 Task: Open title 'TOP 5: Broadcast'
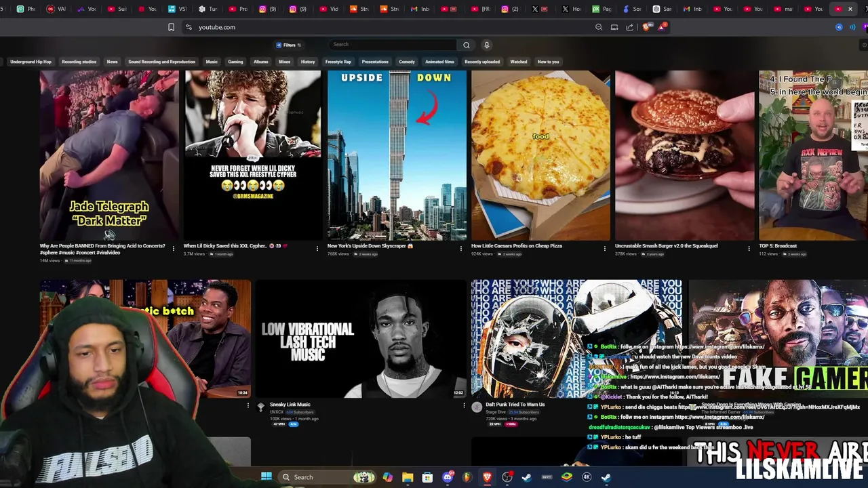[778, 246]
